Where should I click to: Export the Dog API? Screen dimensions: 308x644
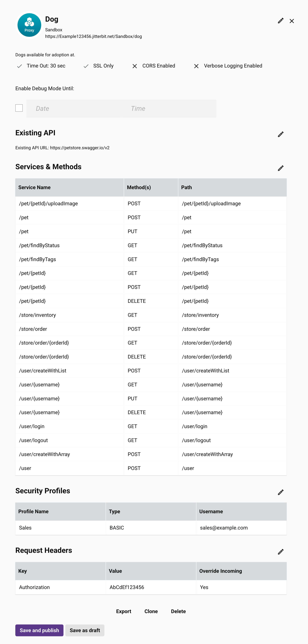point(124,611)
